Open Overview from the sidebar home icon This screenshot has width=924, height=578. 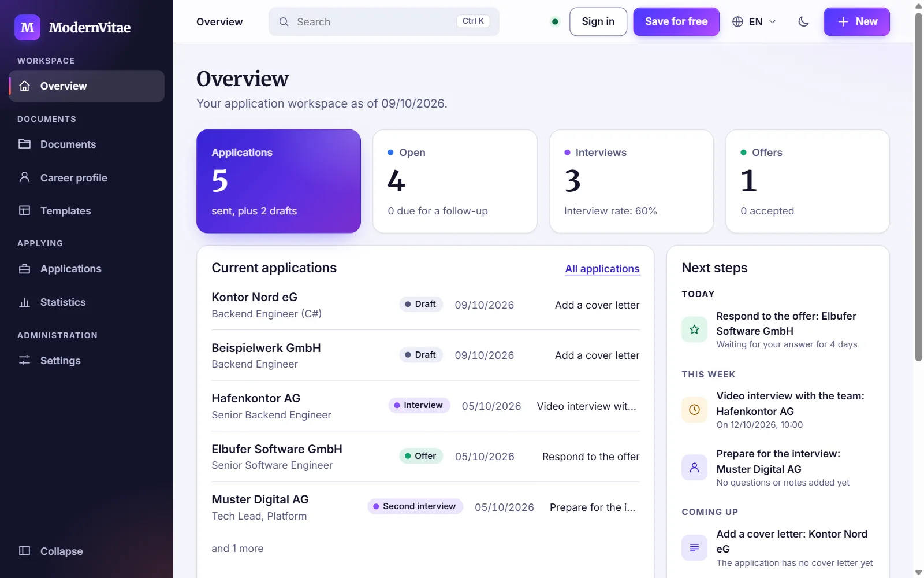click(x=24, y=86)
